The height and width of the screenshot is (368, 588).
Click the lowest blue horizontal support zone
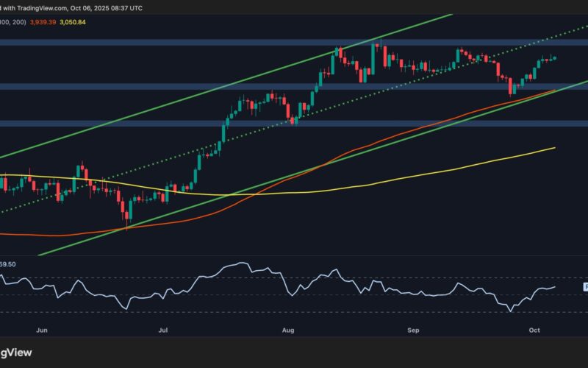pos(147,123)
